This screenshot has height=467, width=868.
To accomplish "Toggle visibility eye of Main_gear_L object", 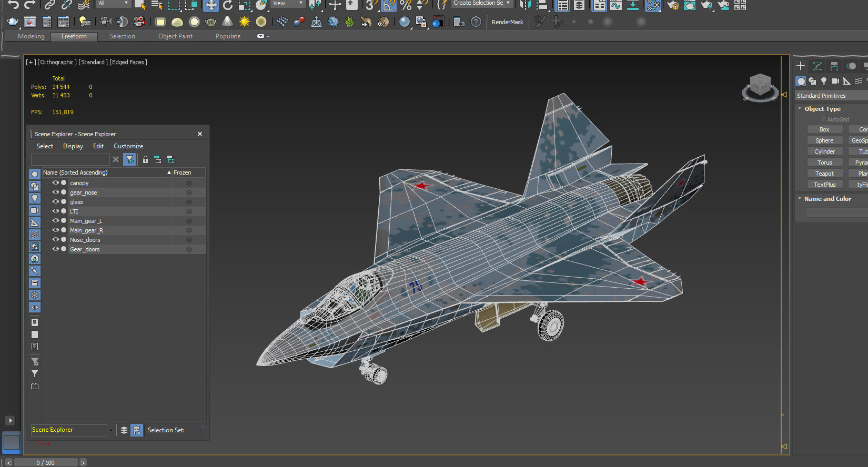I will point(55,220).
